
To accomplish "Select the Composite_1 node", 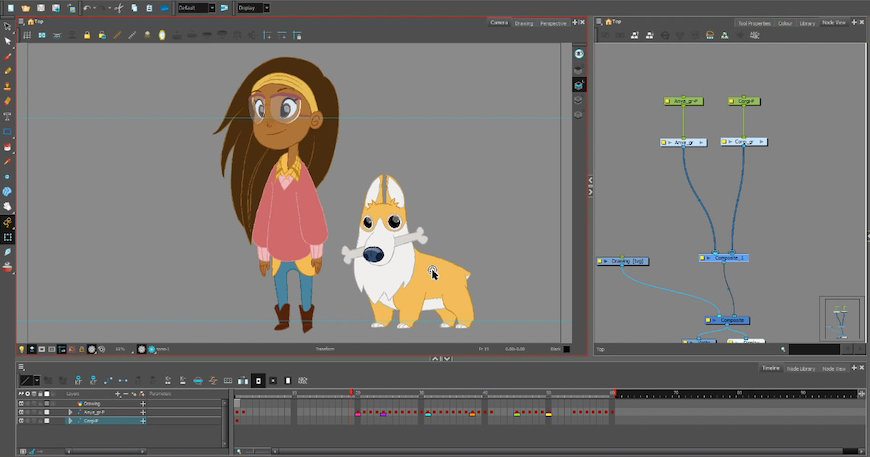I will point(724,258).
